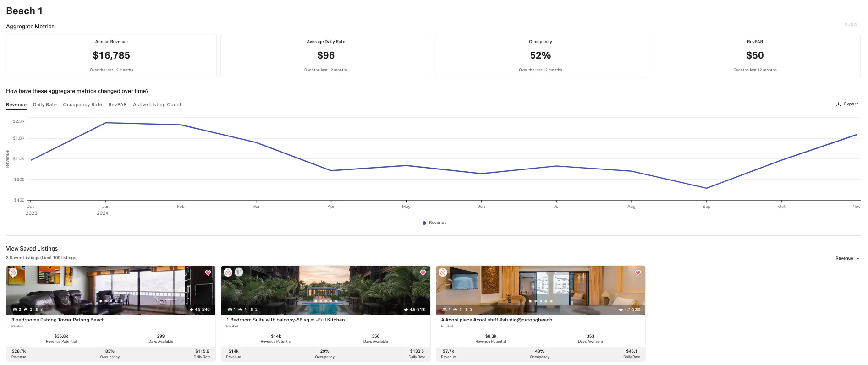
Task: Click the star rating 4.9 (340) on Patong Tower
Action: [x=200, y=310]
